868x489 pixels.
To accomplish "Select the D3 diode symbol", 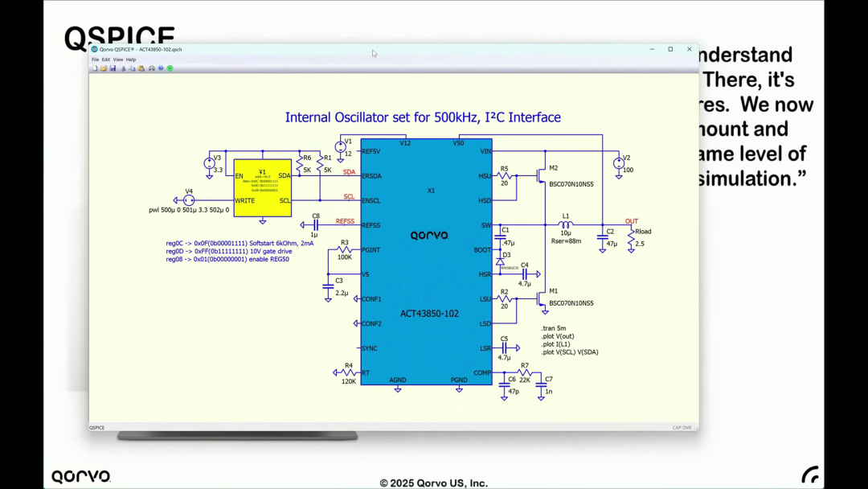I will pos(501,261).
